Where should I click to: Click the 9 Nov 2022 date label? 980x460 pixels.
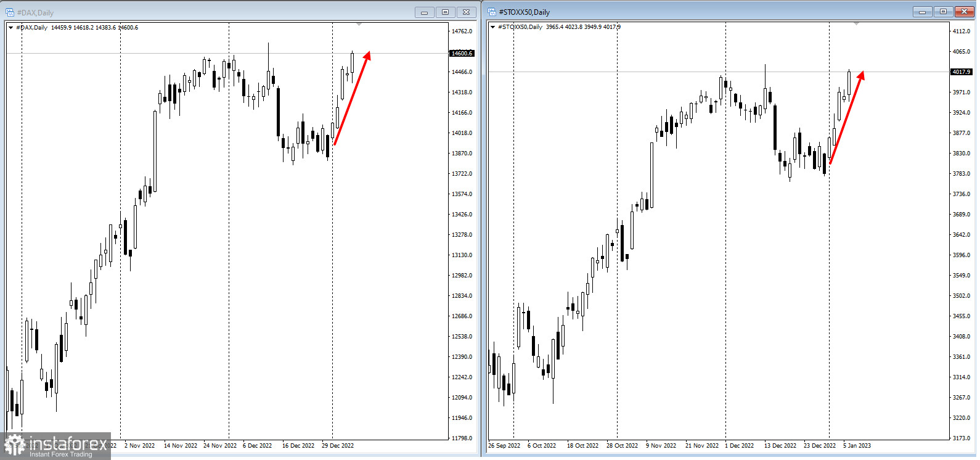[661, 446]
